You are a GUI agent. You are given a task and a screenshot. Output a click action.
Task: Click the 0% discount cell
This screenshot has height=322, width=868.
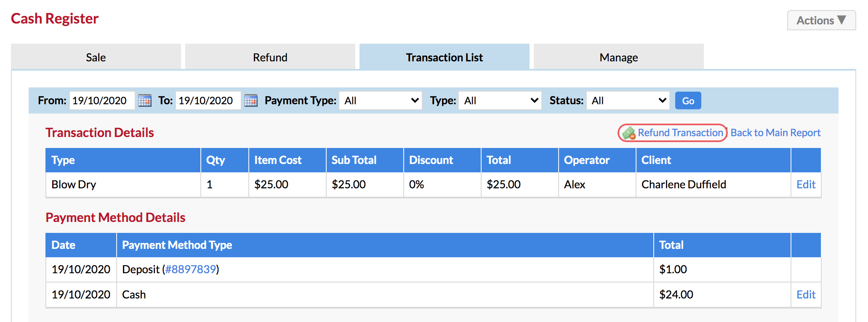(x=442, y=185)
